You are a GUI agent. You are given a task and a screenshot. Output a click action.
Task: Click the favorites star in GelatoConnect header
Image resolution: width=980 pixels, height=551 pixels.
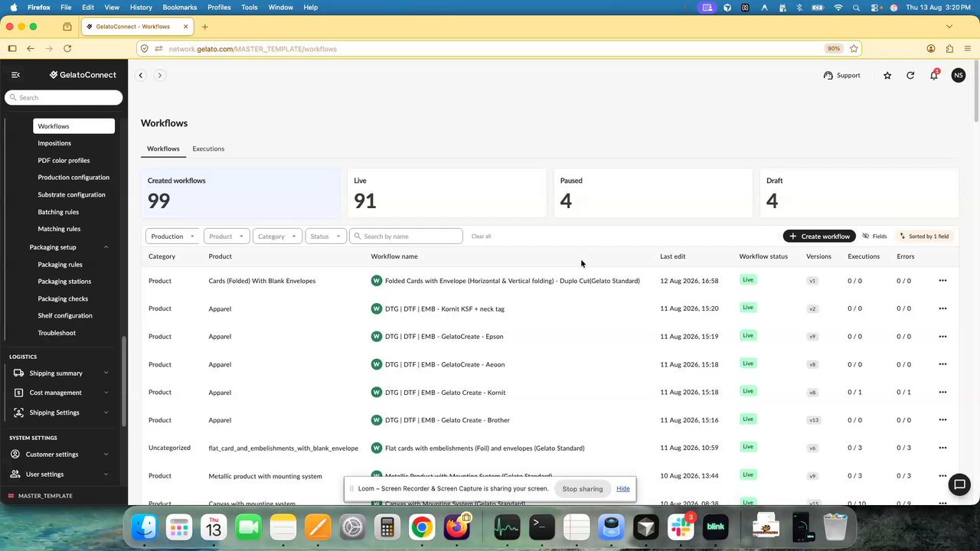coord(887,75)
